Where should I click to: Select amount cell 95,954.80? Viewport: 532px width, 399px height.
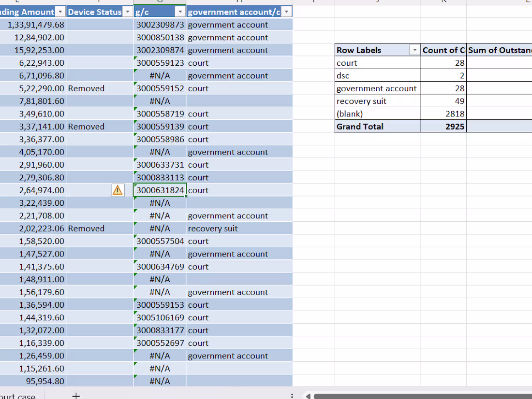coord(32,381)
